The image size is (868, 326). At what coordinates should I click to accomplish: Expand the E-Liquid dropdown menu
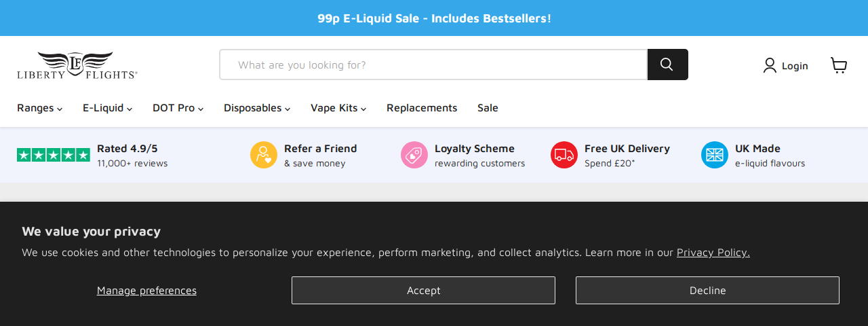[x=107, y=108]
